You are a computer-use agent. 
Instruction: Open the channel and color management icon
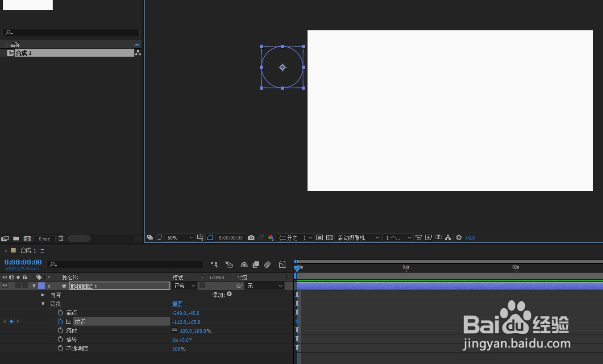click(x=271, y=238)
